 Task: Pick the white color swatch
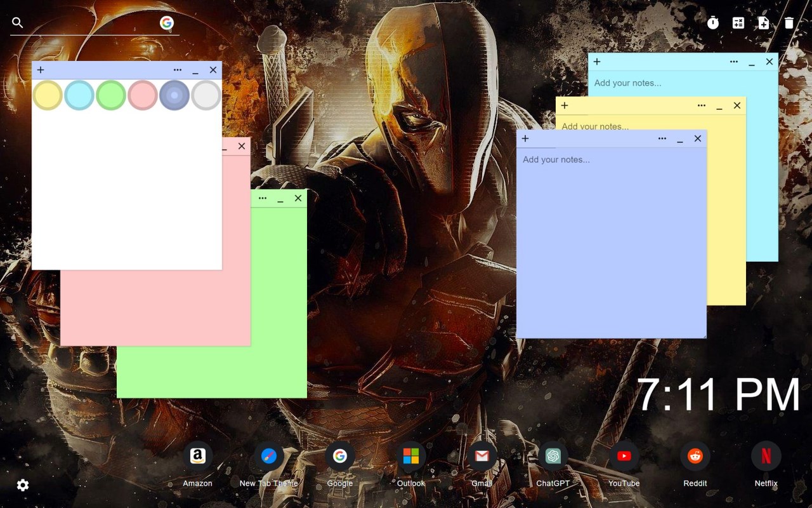tap(206, 95)
